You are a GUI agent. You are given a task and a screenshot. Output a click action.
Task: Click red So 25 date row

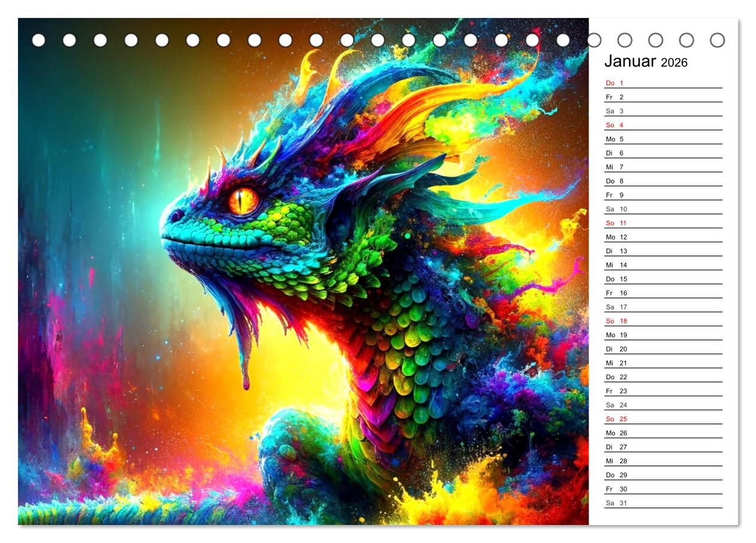662,419
